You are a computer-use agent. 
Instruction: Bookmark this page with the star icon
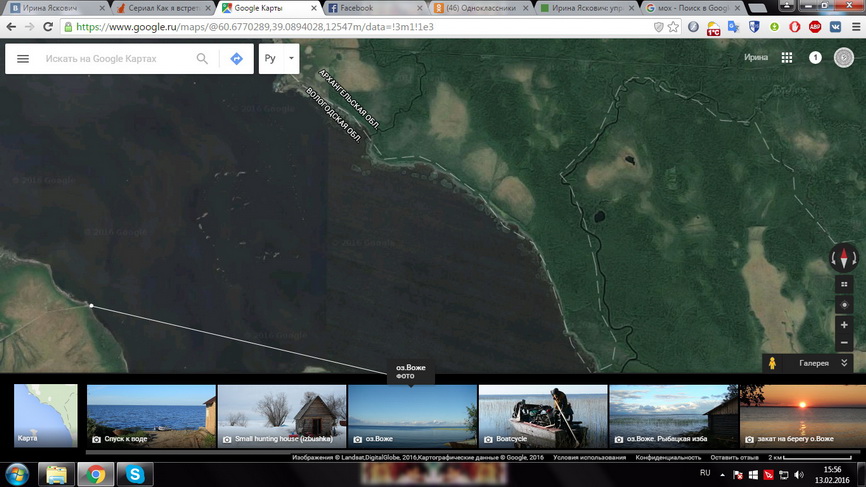click(673, 27)
